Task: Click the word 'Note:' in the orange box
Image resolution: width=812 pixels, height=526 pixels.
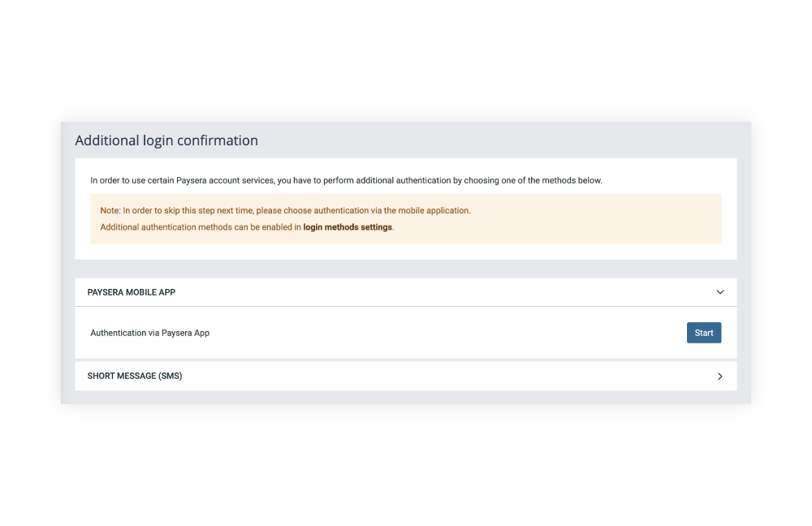Action: coord(110,210)
